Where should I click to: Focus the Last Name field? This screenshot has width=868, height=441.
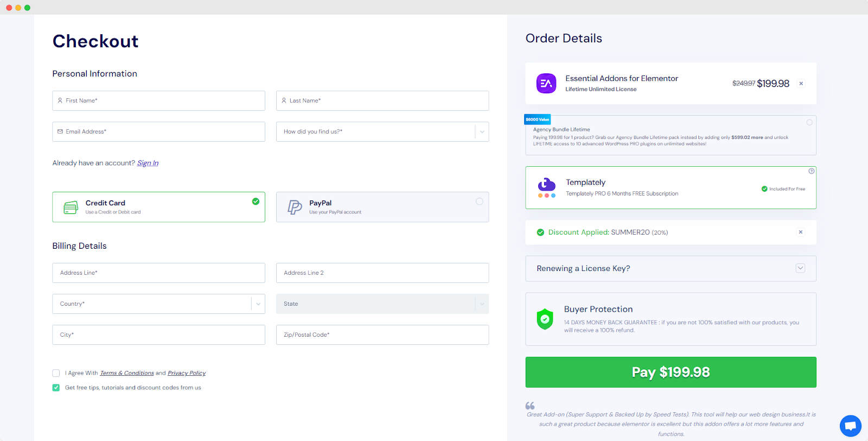tap(382, 100)
